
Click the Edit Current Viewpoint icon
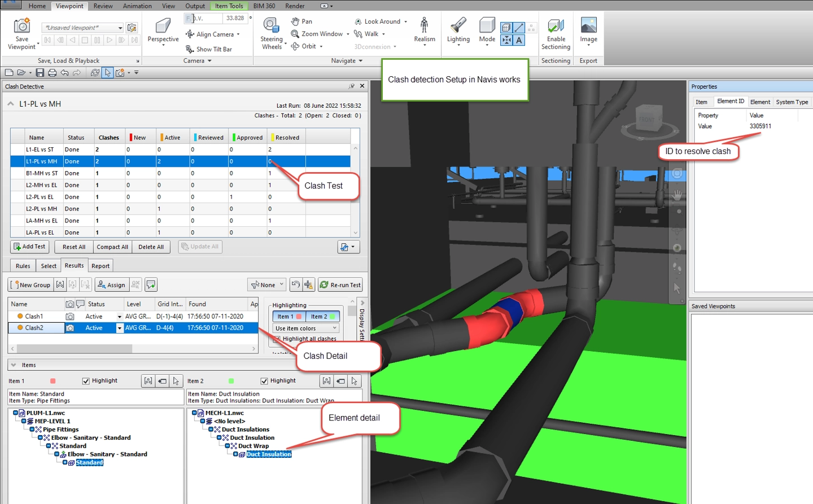click(x=132, y=28)
